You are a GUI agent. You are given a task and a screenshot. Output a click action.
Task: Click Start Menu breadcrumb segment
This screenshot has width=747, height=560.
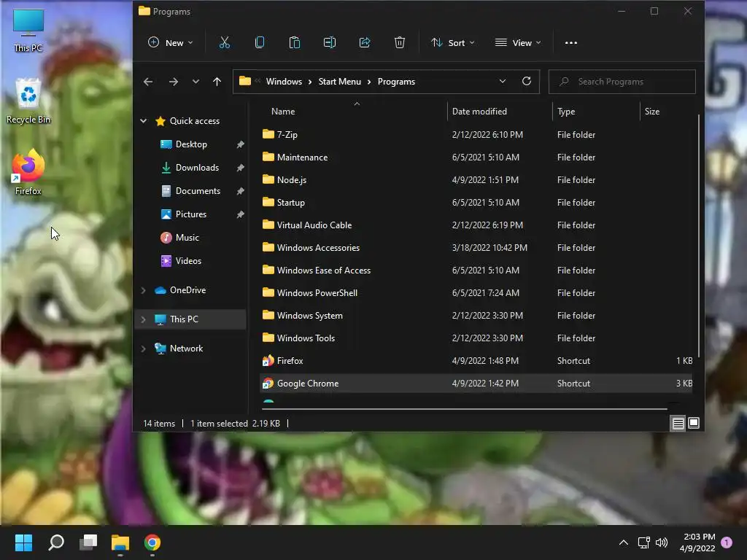coord(340,82)
